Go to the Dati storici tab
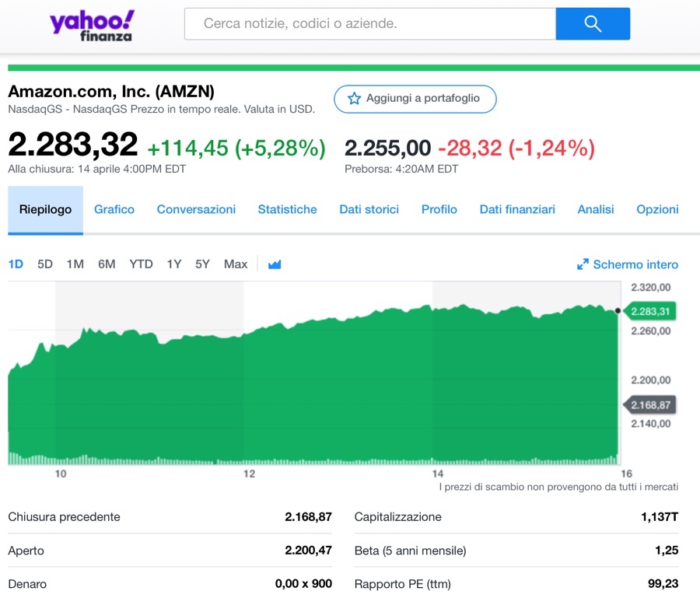Image resolution: width=700 pixels, height=598 pixels. 369,210
